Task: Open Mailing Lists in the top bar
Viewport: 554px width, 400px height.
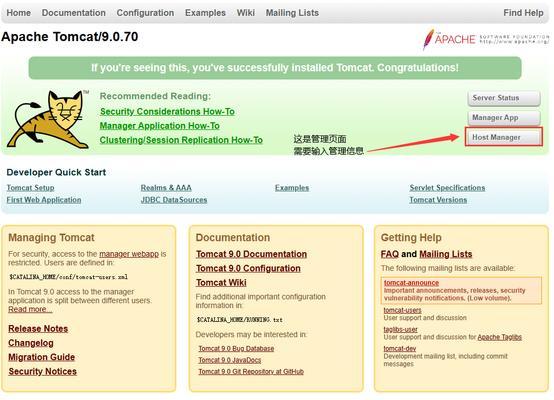Action: point(292,13)
